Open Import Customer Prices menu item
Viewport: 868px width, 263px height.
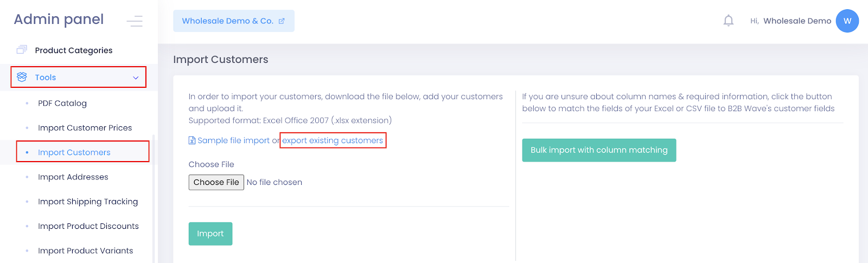pyautogui.click(x=85, y=128)
